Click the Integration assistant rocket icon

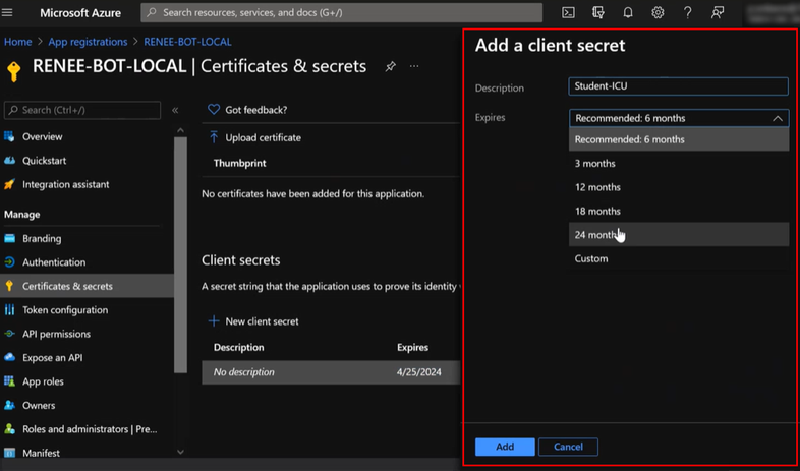(x=9, y=184)
